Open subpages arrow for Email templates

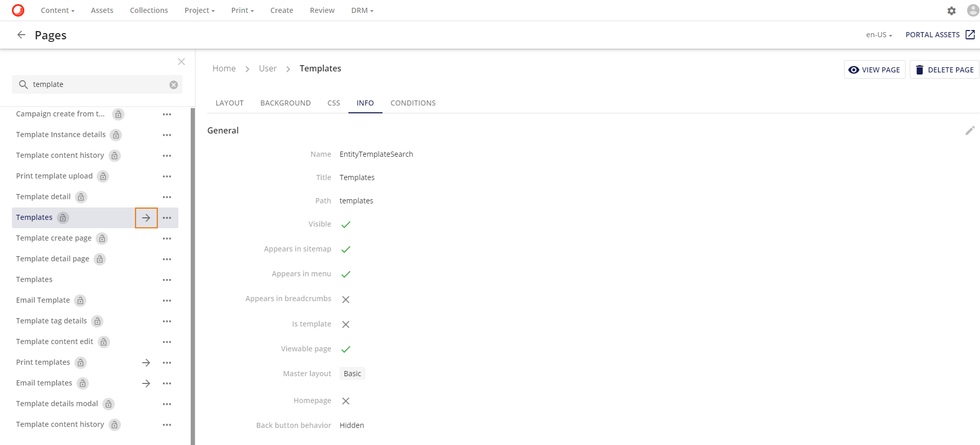click(x=146, y=383)
